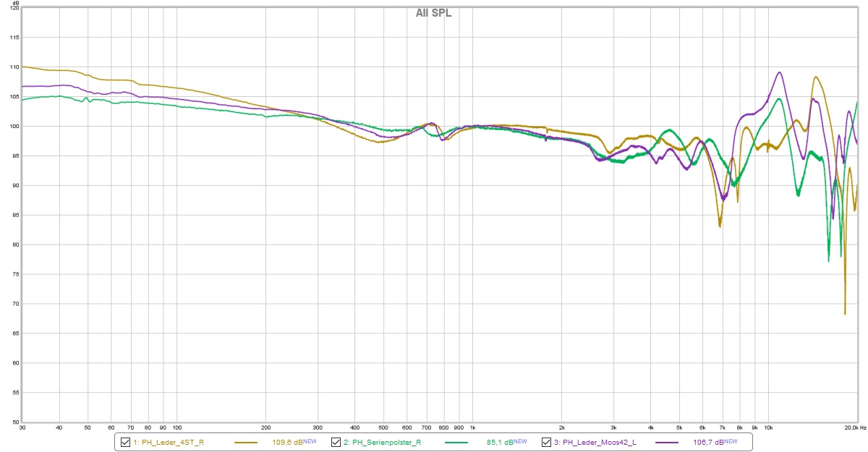The width and height of the screenshot is (868, 452).
Task: Select the '3: PH_Leder_Moos42_L' legend label
Action: point(595,442)
